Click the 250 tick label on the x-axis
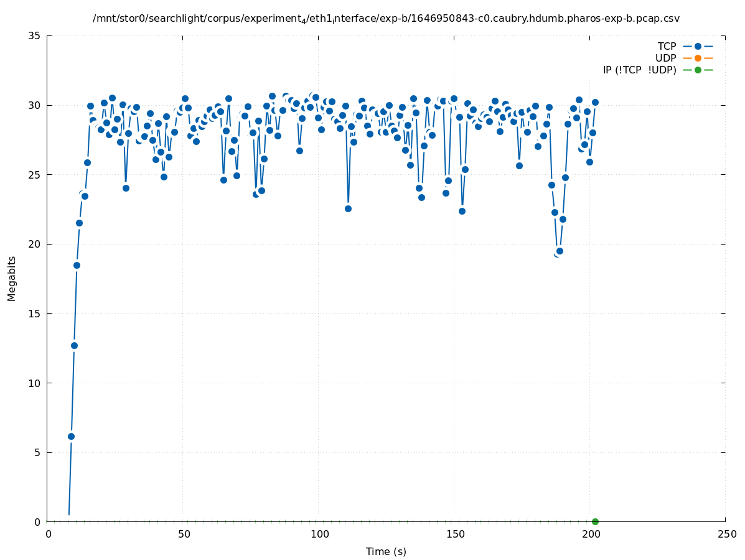Viewport: 745px width, 560px height. [726, 534]
